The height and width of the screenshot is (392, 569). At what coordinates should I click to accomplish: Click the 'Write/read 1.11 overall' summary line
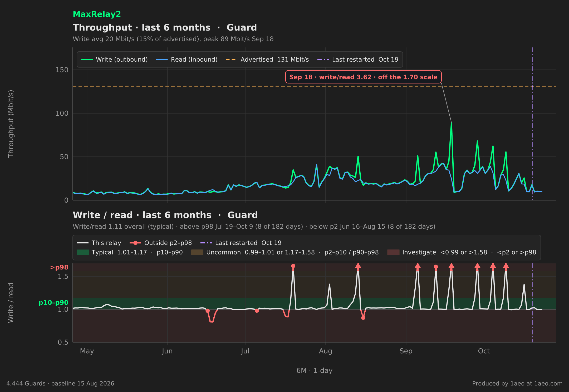[x=254, y=227]
